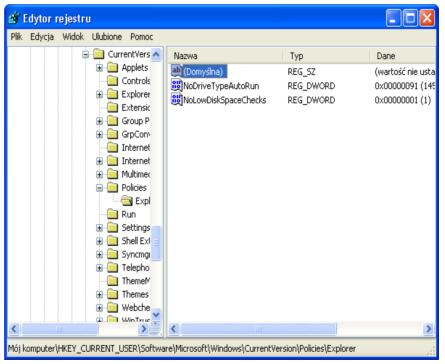Click the 0x00000001 (1) data cell
The image size is (445, 364).
point(403,100)
